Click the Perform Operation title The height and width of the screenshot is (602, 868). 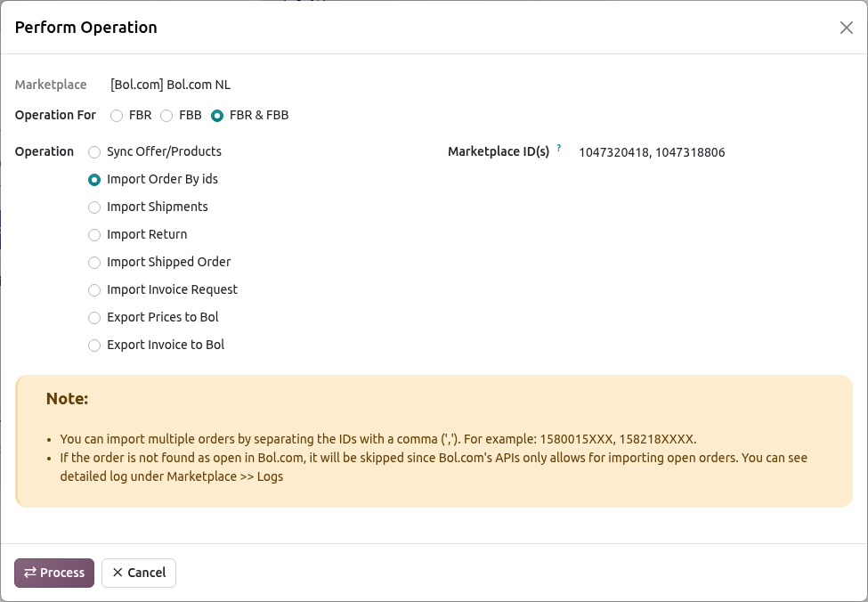click(85, 27)
